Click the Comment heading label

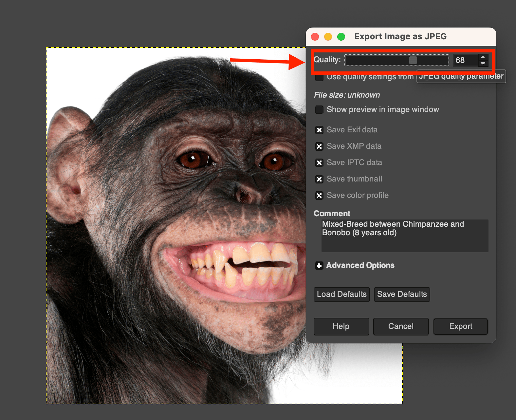(332, 214)
